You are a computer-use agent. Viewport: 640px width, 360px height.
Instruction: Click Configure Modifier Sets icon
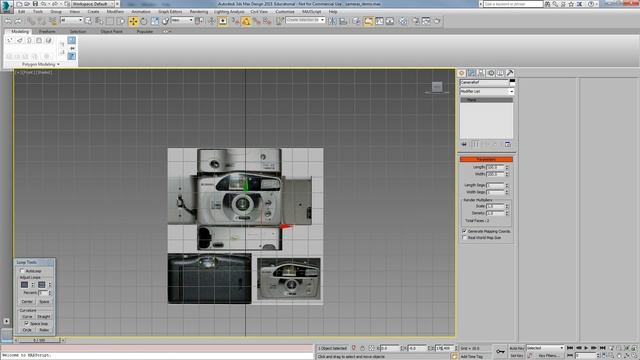click(508, 144)
